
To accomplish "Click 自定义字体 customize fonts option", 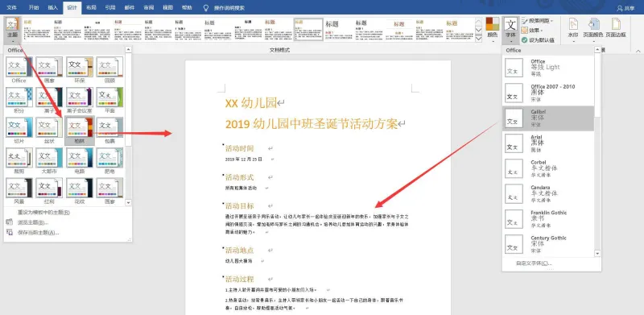I will coord(534,263).
